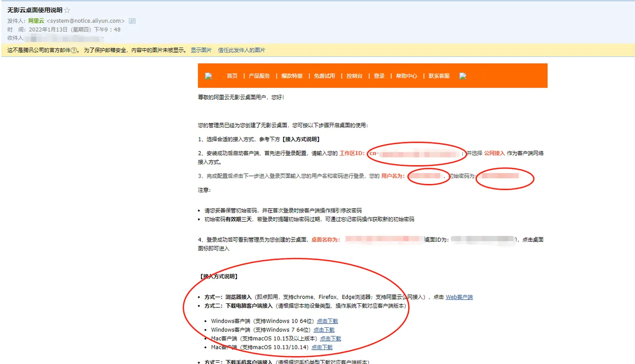Open the 免费试用 navigation item
The height and width of the screenshot is (364, 635).
(x=324, y=76)
